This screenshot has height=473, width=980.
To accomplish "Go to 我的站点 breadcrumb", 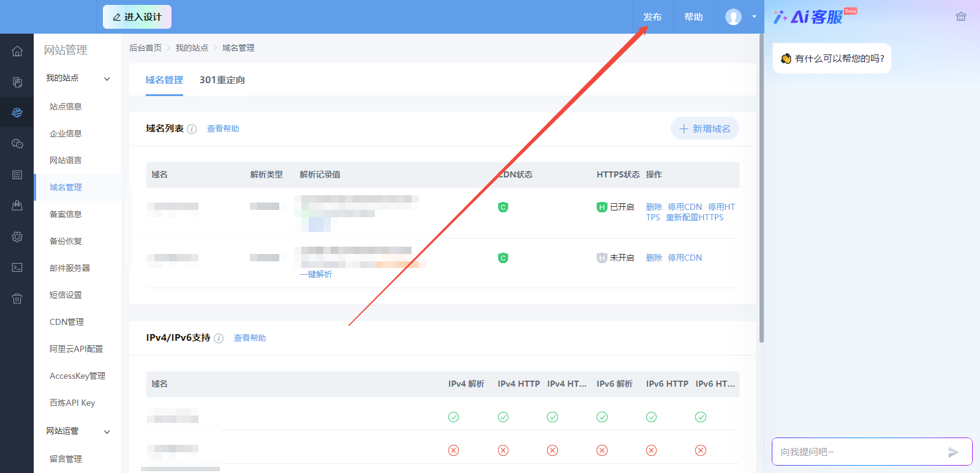I will (192, 48).
